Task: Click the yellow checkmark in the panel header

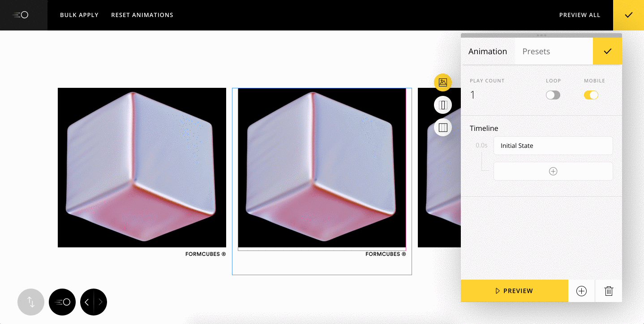Action: point(607,51)
